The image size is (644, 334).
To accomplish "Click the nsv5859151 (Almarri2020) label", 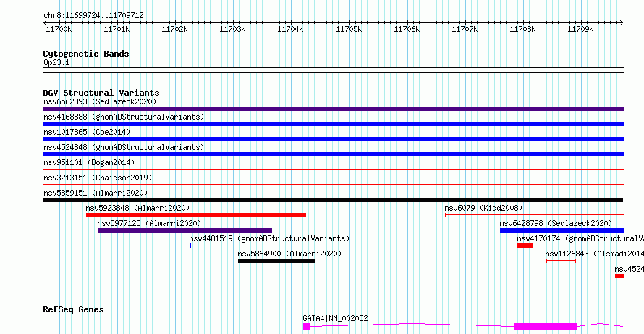I will pyautogui.click(x=96, y=193).
